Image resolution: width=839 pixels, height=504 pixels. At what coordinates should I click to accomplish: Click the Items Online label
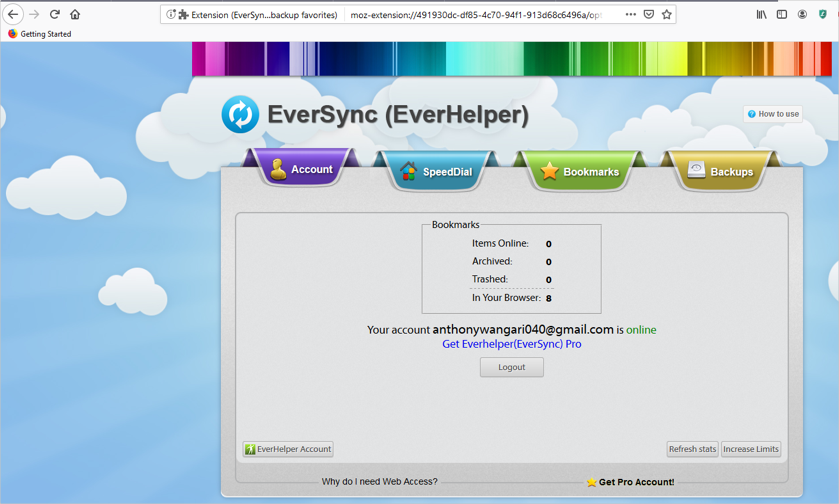(500, 243)
